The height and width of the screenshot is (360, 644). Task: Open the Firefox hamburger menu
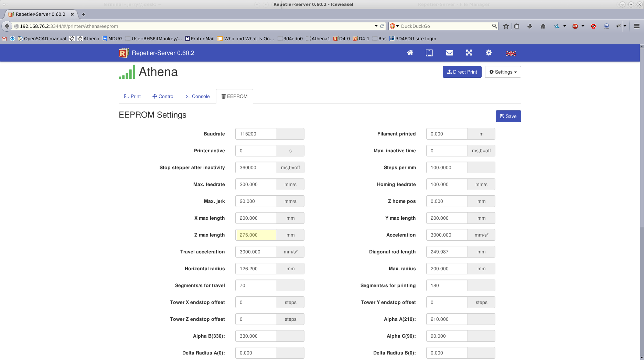click(636, 26)
